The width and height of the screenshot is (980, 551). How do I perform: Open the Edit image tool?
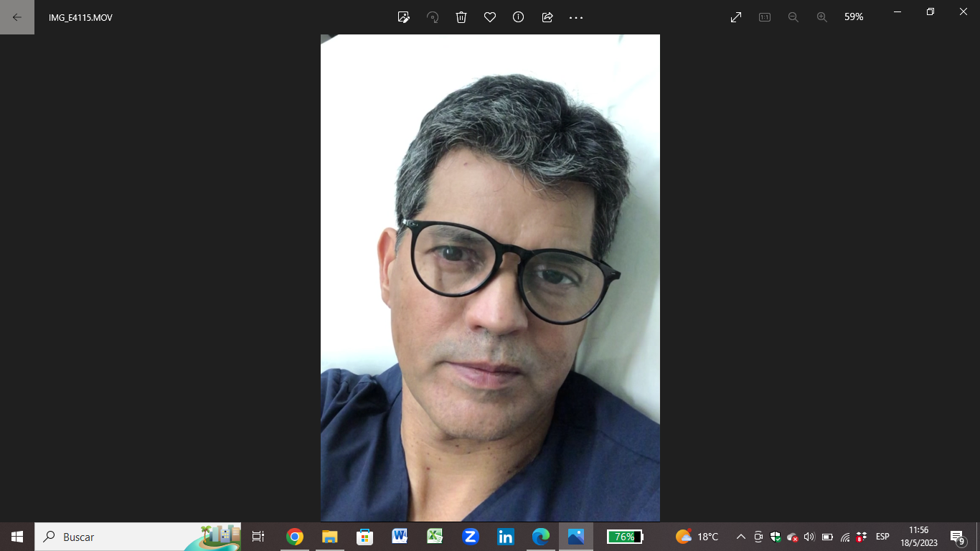[x=404, y=17]
